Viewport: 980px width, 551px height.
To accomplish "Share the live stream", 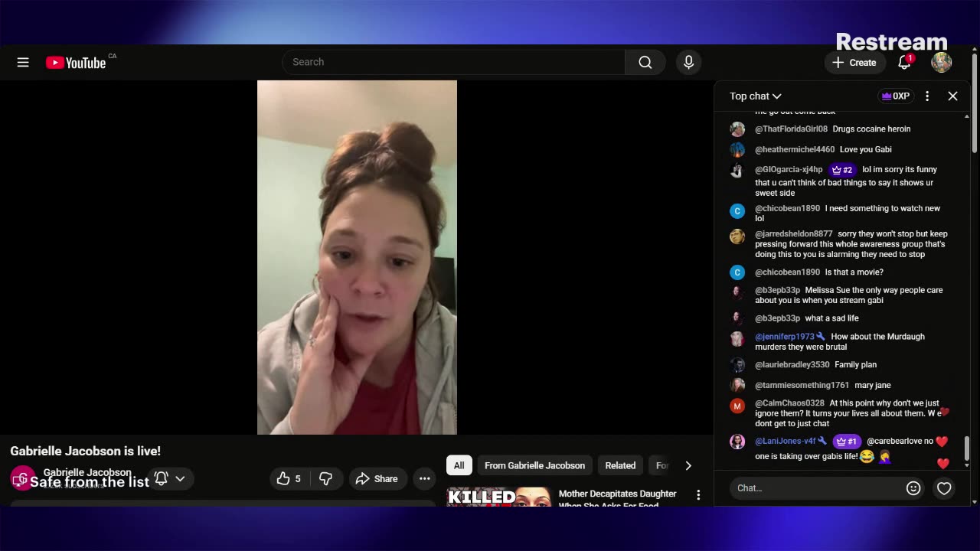I will pyautogui.click(x=377, y=478).
